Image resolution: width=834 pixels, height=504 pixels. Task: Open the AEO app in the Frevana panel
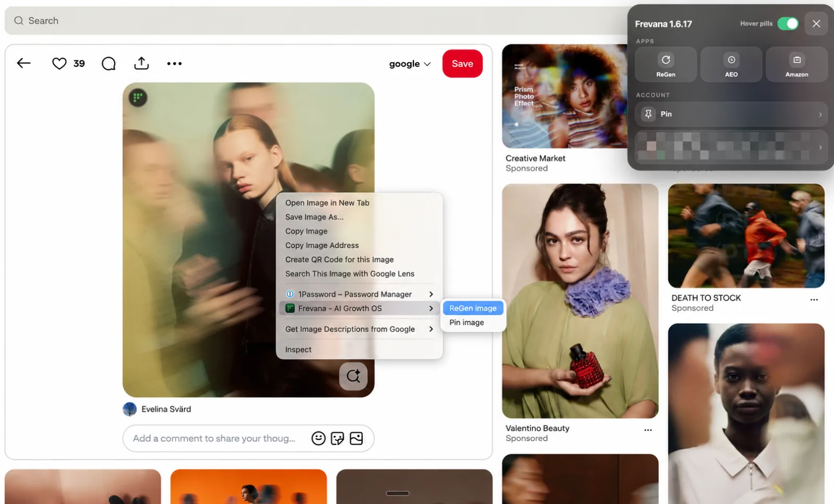click(731, 65)
